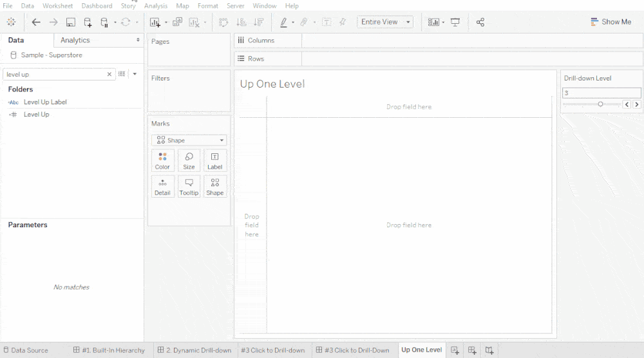Create a new worksheet toolbar icon
Image resolution: width=644 pixels, height=358 pixels.
[155, 22]
